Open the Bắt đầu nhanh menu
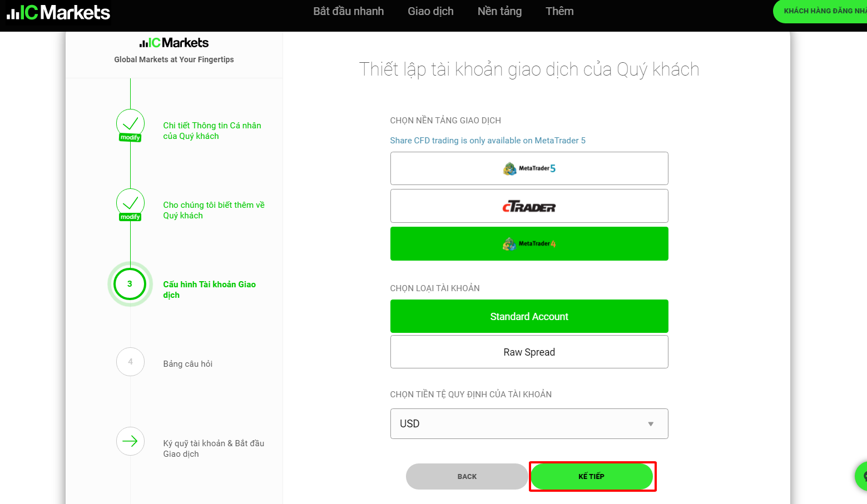 349,11
